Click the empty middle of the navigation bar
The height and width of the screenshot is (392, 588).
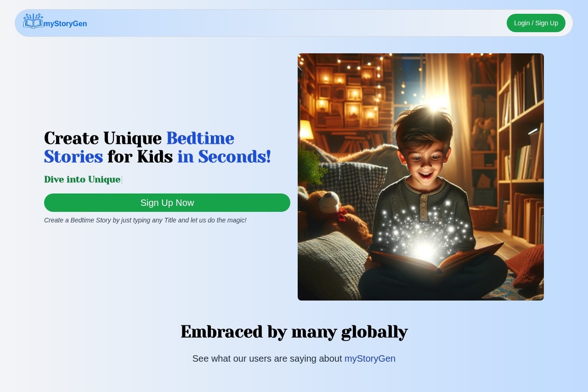(294, 23)
